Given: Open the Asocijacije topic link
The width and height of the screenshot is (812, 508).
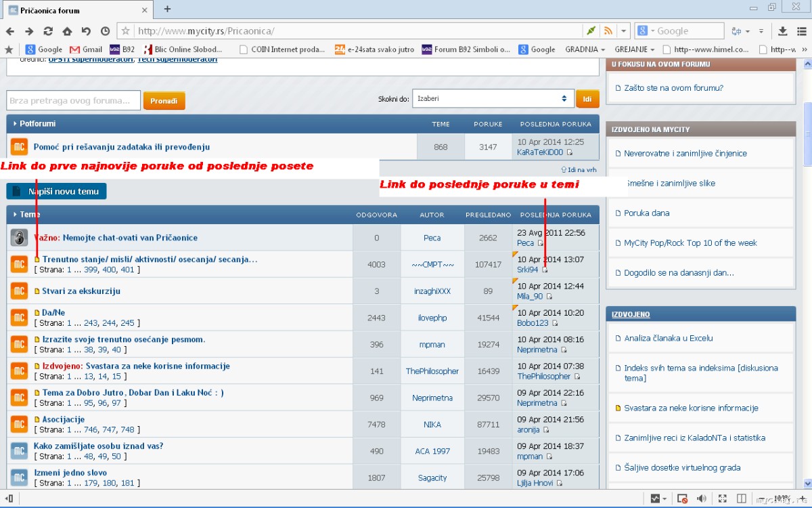Looking at the screenshot, I should (x=64, y=419).
